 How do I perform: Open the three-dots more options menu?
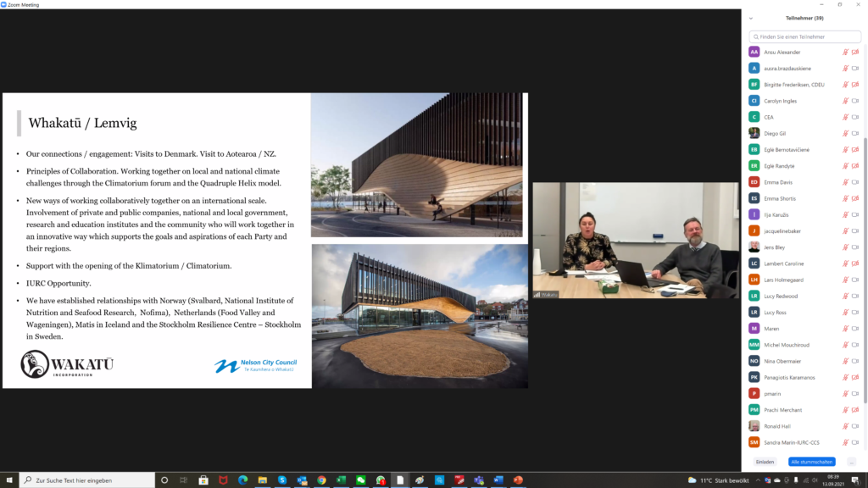click(x=851, y=462)
